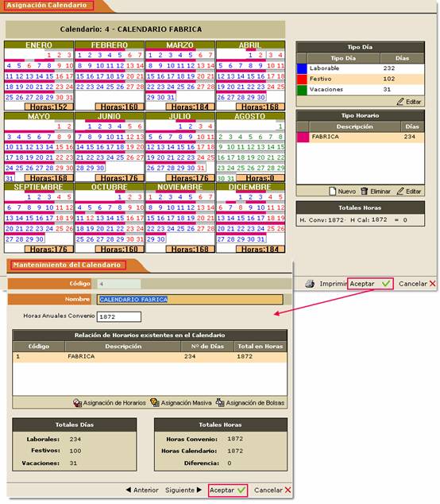440x504 pixels.
Task: Click green checkmark in Asignación Calendario Aceptar
Action: pyautogui.click(x=386, y=284)
